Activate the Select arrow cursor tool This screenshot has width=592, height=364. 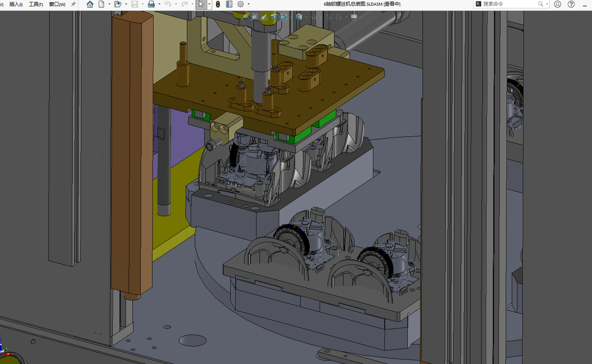click(201, 4)
